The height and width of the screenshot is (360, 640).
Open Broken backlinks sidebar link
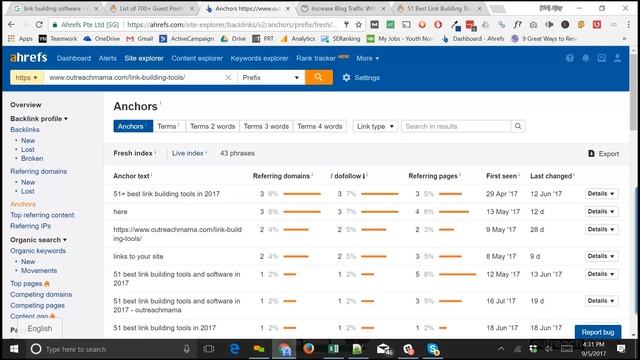pyautogui.click(x=32, y=158)
